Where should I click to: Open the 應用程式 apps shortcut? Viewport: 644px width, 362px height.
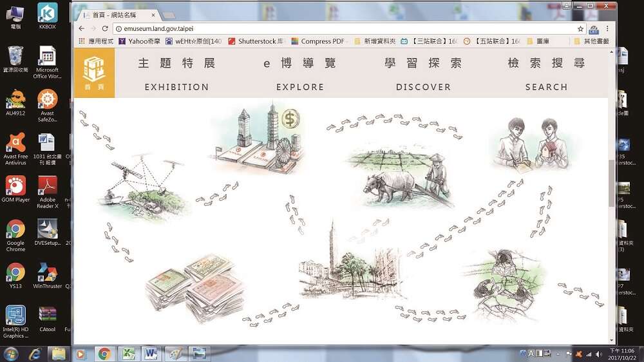click(x=96, y=41)
